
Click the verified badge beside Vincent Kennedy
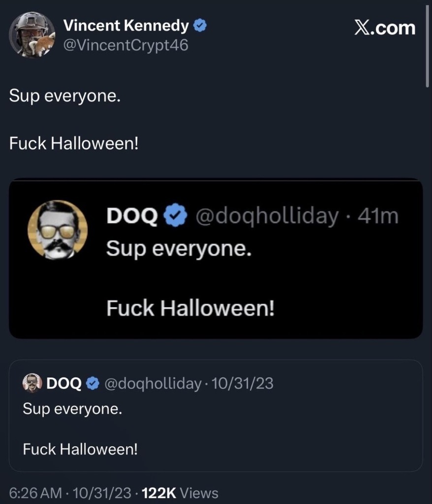coord(199,26)
